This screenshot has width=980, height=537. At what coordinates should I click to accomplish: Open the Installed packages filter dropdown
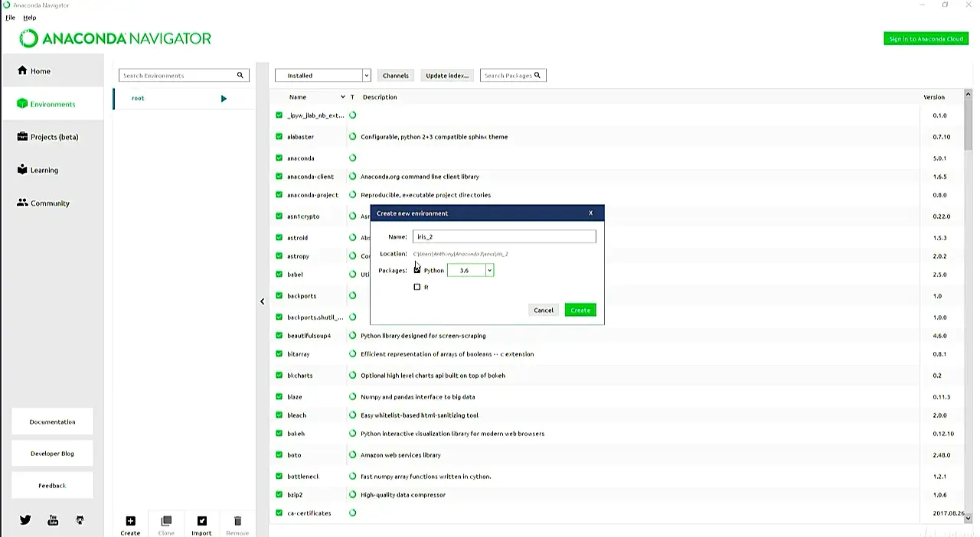[x=322, y=76]
